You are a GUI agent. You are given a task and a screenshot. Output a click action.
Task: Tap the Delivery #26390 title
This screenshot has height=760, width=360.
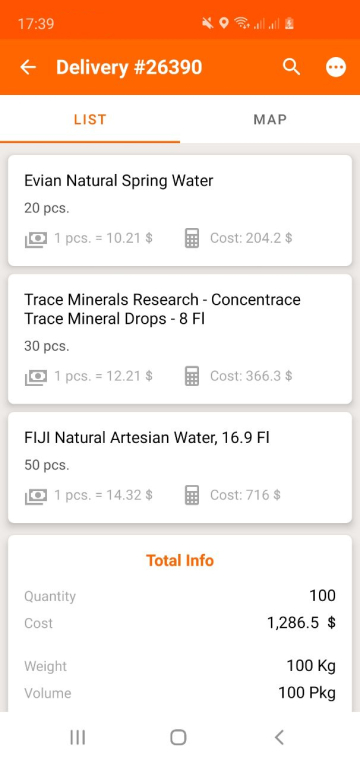[129, 67]
